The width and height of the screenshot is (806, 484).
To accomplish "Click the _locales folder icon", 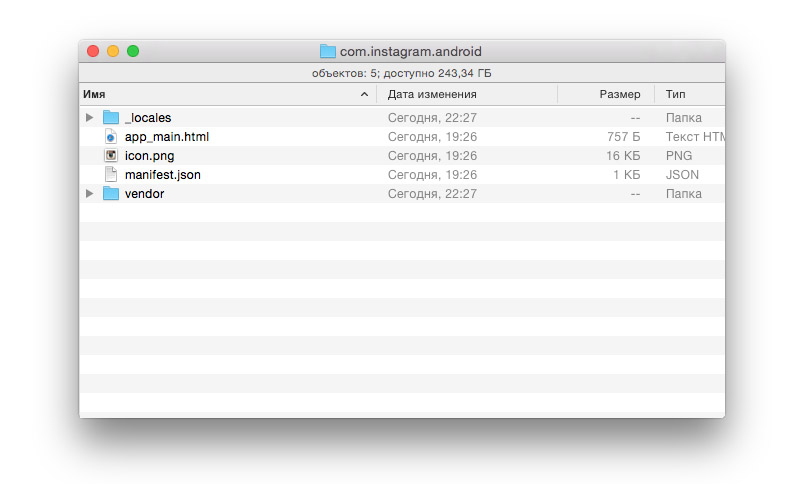I will (x=111, y=118).
